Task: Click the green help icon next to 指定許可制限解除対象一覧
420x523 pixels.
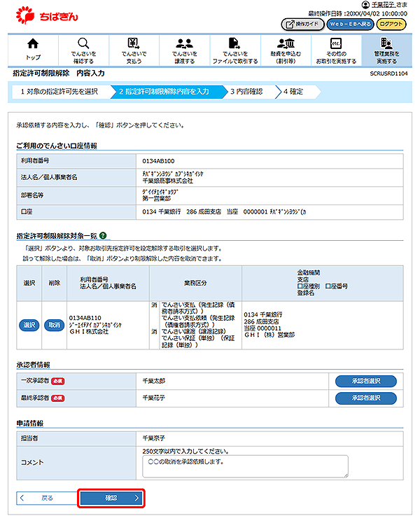Action: 103,235
